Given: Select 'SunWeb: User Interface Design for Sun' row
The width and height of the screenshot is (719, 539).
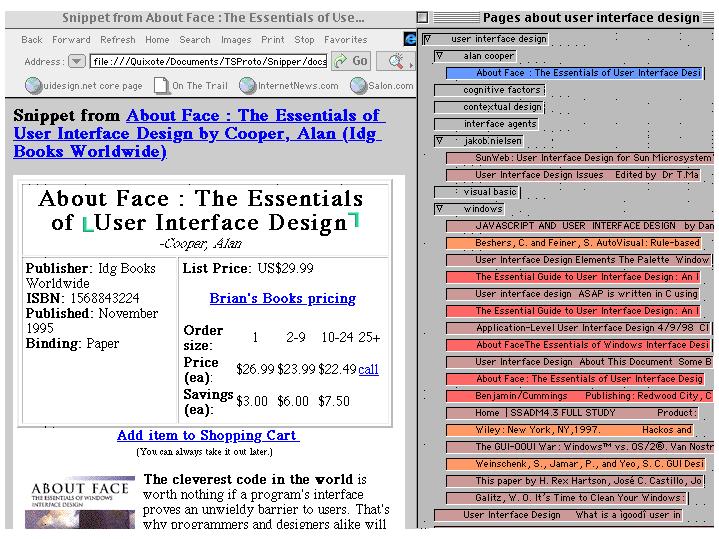Looking at the screenshot, I should tap(580, 158).
